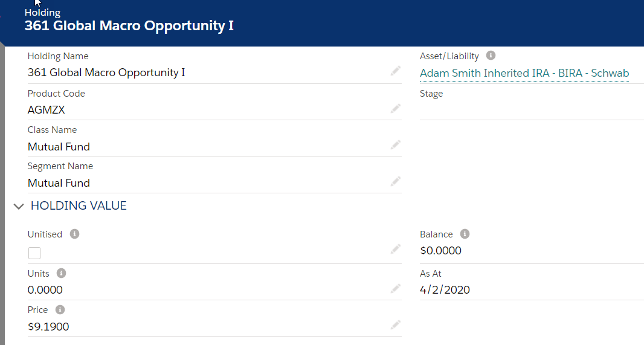The width and height of the screenshot is (644, 345).
Task: Click the $9.1900 price value
Action: tap(48, 326)
